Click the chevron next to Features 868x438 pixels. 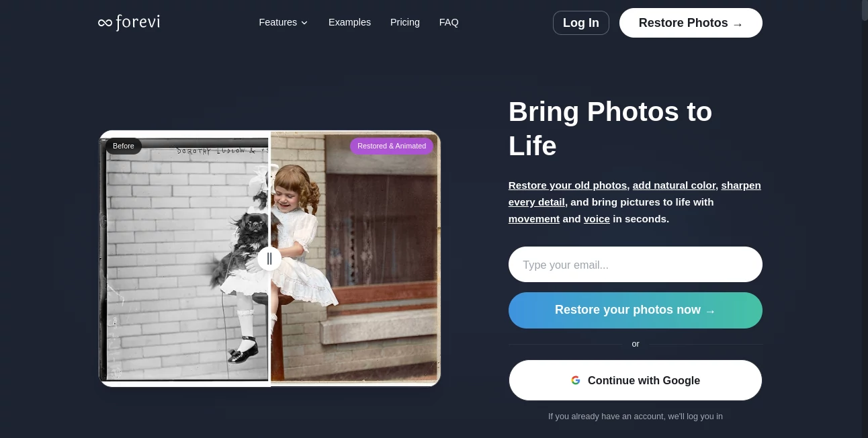coord(304,23)
